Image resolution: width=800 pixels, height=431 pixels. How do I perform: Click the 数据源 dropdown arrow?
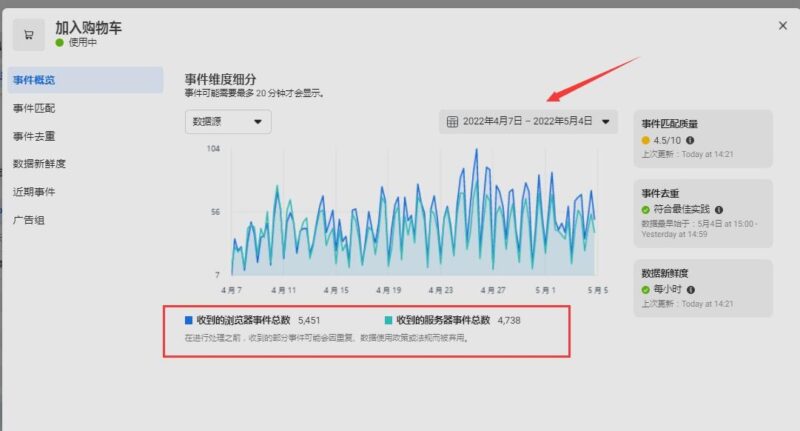(258, 121)
